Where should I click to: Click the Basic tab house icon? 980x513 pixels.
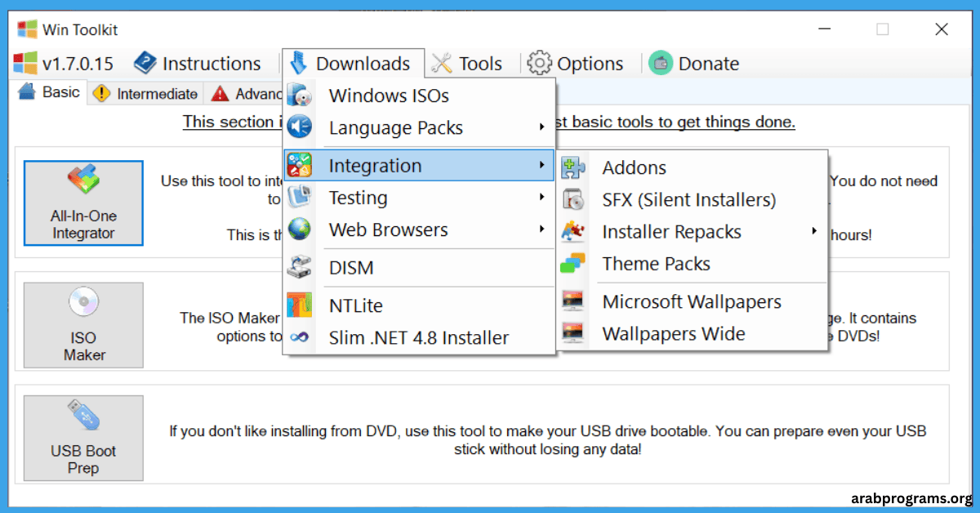coord(27,91)
